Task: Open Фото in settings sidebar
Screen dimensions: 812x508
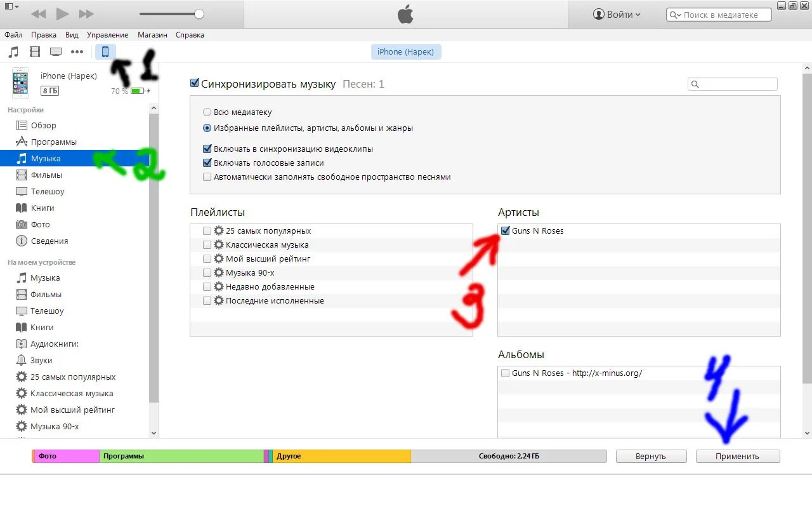Action: (x=75, y=224)
